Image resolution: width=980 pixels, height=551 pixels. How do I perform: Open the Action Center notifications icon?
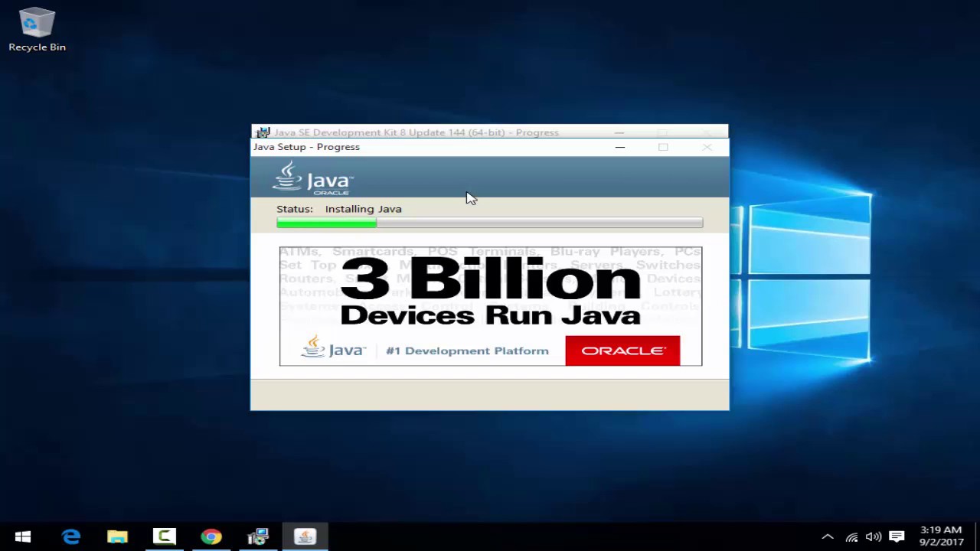(x=897, y=537)
